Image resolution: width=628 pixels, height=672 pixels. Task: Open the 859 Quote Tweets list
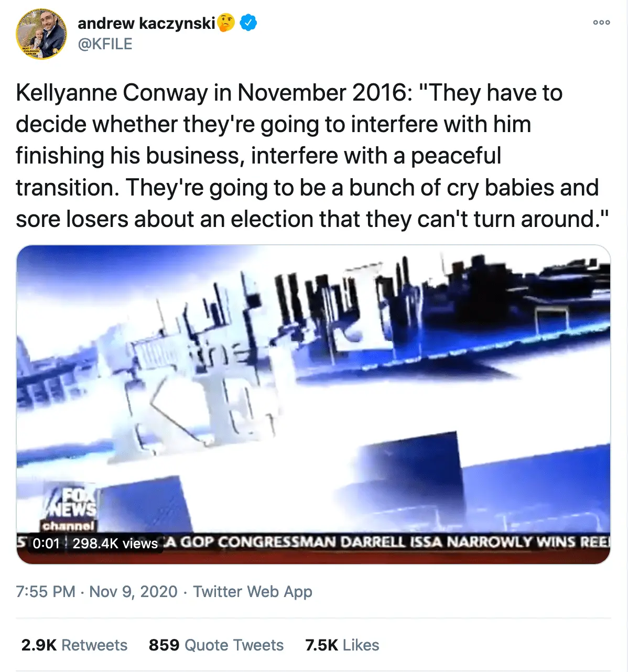click(x=216, y=645)
